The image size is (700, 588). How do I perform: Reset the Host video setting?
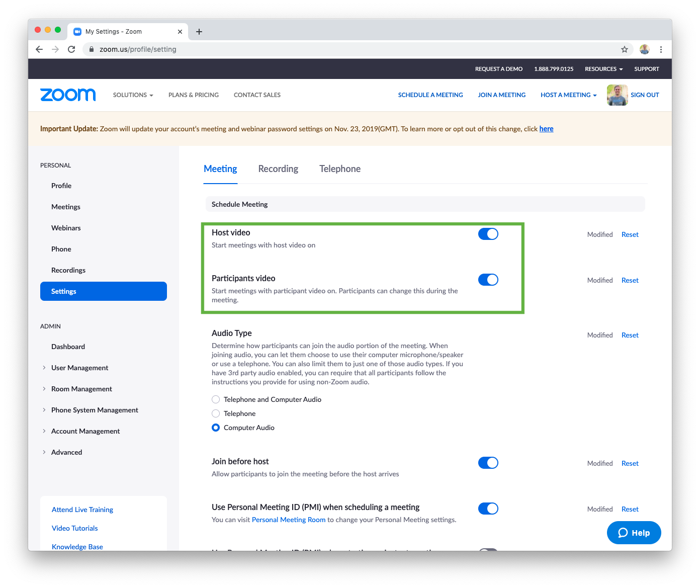click(630, 234)
